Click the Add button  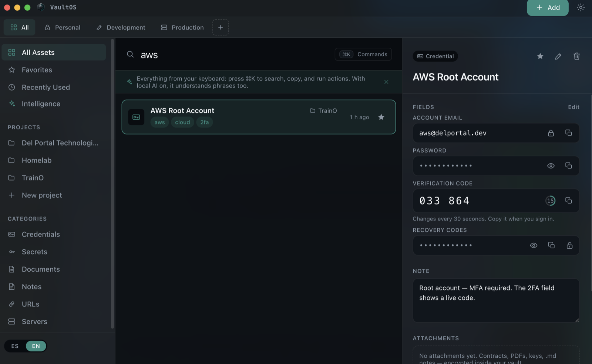coord(547,7)
